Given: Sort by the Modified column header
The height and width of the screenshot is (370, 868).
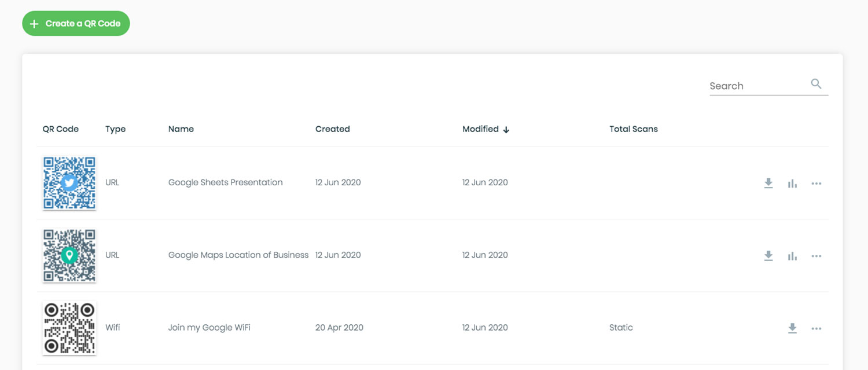Looking at the screenshot, I should (480, 129).
